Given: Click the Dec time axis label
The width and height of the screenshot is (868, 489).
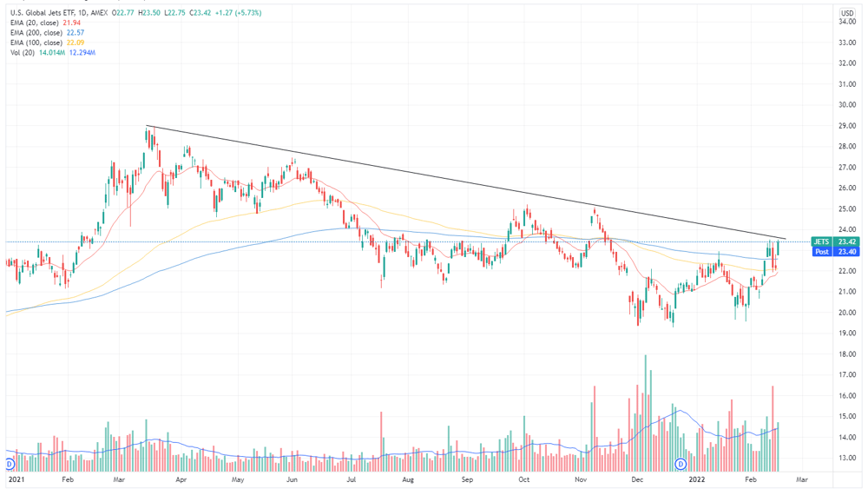Looking at the screenshot, I should coord(637,479).
